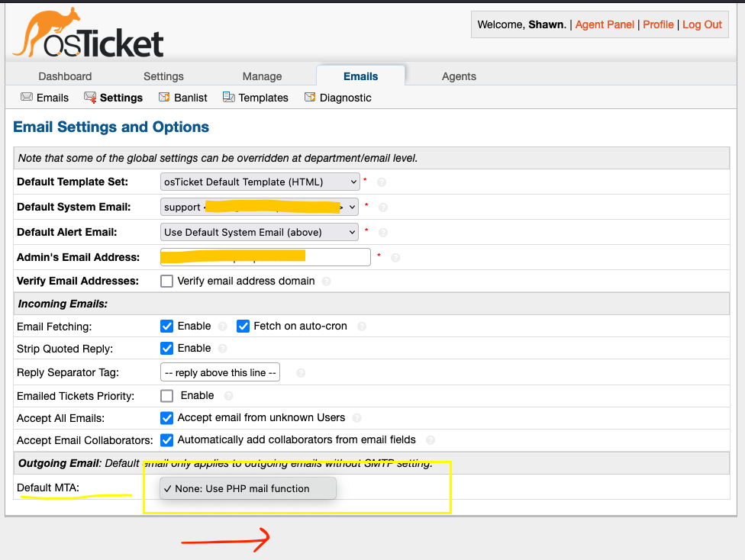745x560 pixels.
Task: Click the Banlist submenu icon
Action: 164,98
